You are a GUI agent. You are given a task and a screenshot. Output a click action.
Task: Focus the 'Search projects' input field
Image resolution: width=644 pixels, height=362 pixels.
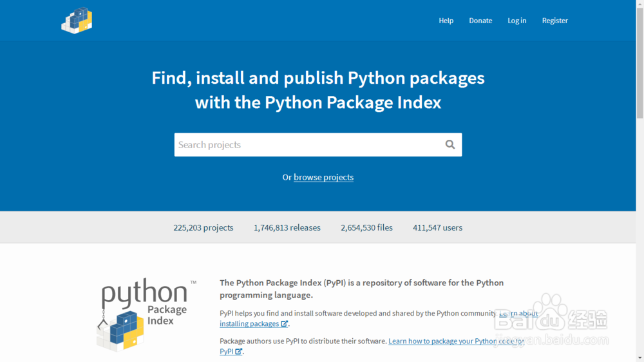point(306,145)
